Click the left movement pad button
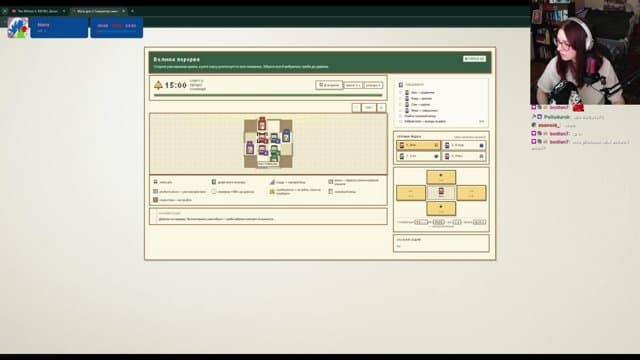Image resolution: width=640 pixels, height=360 pixels. (411, 193)
